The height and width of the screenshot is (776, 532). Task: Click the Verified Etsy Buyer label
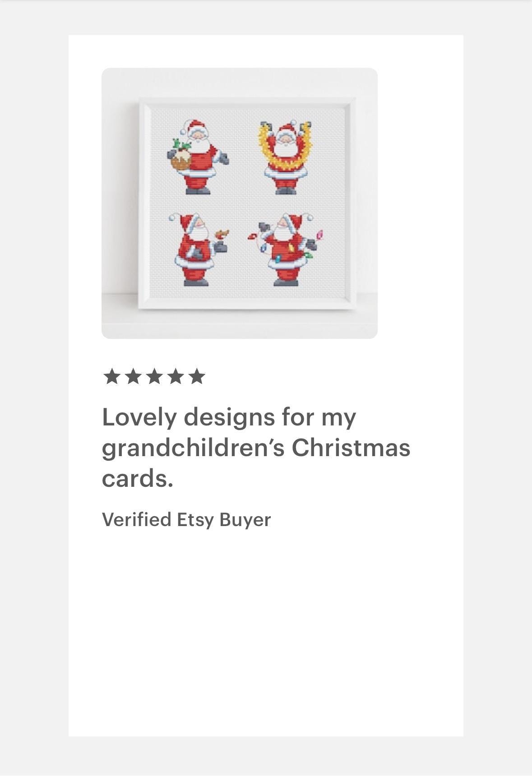click(x=186, y=520)
